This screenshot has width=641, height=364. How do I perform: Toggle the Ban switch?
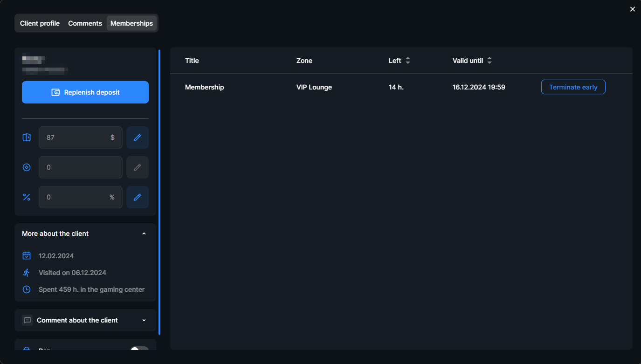click(139, 350)
